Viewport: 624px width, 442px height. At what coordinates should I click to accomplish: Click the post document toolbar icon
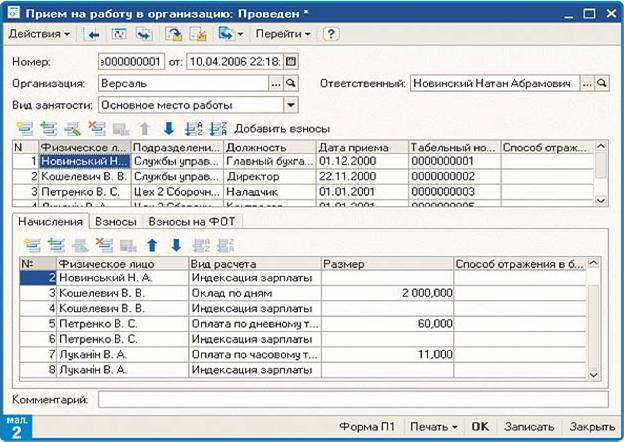[x=174, y=34]
